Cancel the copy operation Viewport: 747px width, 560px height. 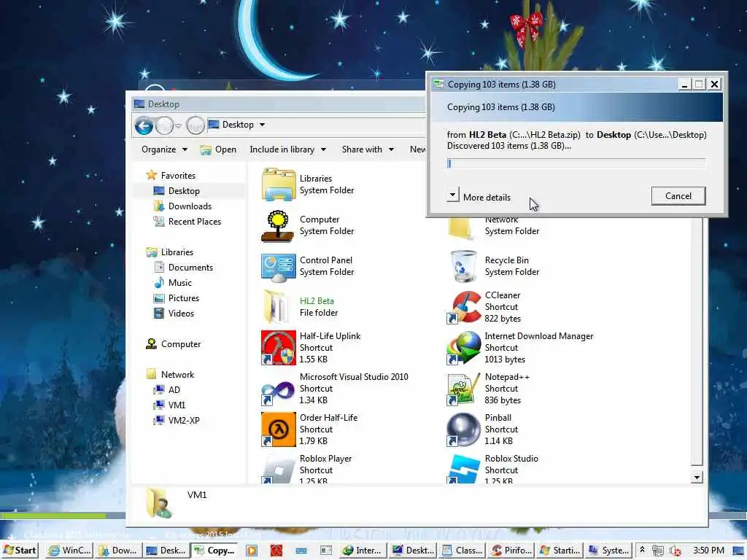[678, 195]
